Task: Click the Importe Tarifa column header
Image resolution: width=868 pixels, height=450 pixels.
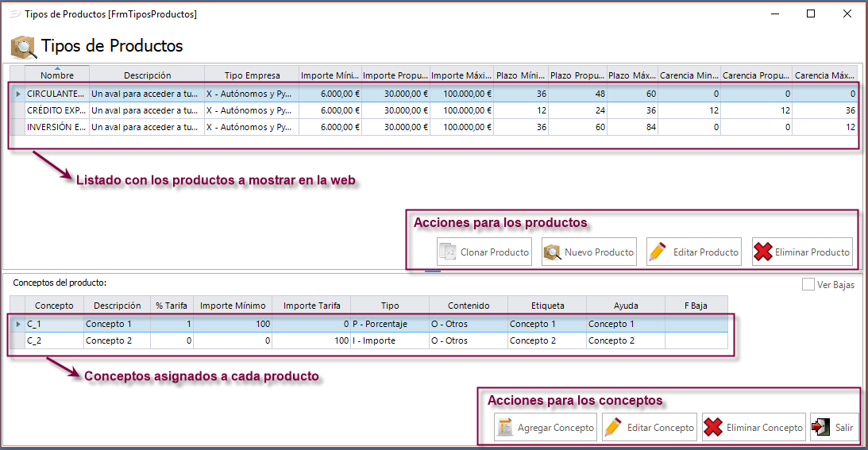Action: coord(311,306)
